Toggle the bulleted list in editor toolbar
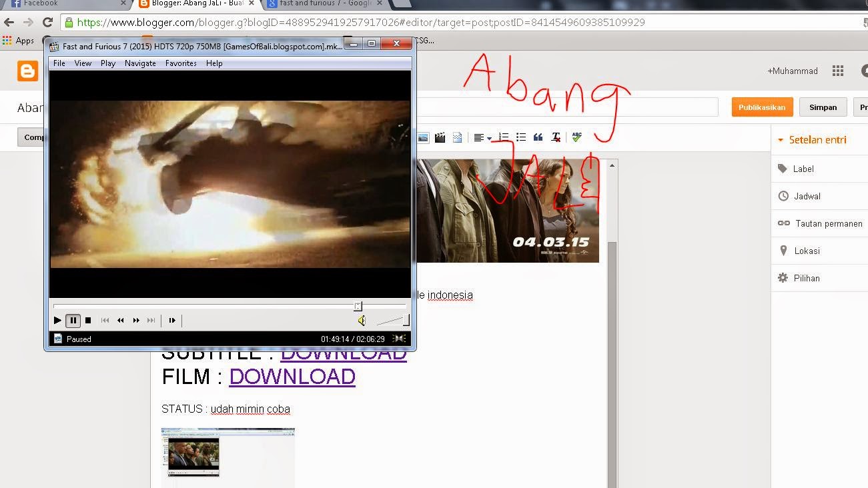 pyautogui.click(x=521, y=137)
